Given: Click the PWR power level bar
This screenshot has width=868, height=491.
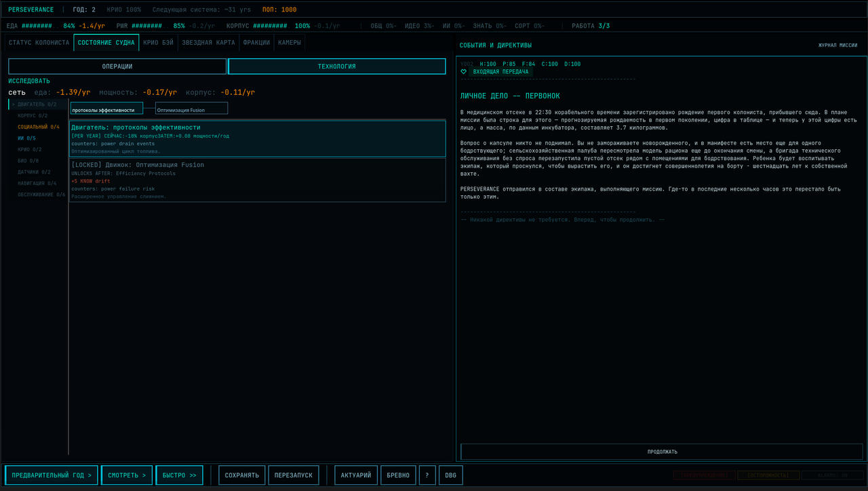Looking at the screenshot, I should click(147, 26).
